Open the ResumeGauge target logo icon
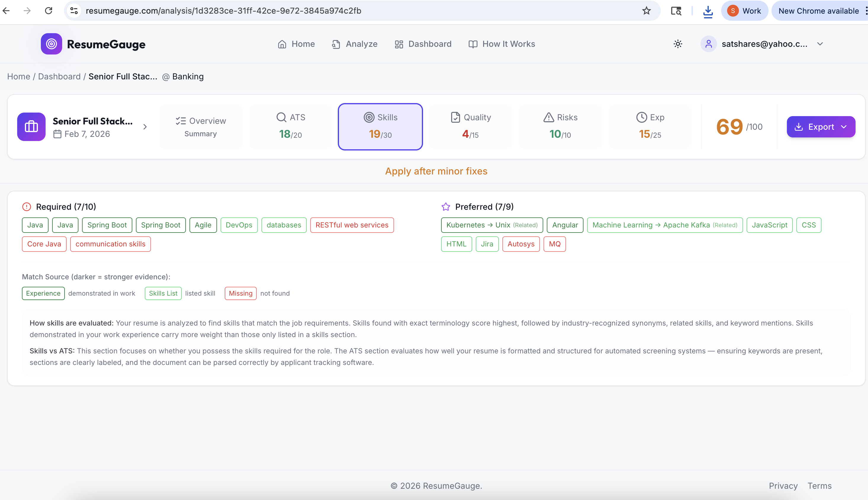The image size is (868, 500). pyautogui.click(x=51, y=44)
